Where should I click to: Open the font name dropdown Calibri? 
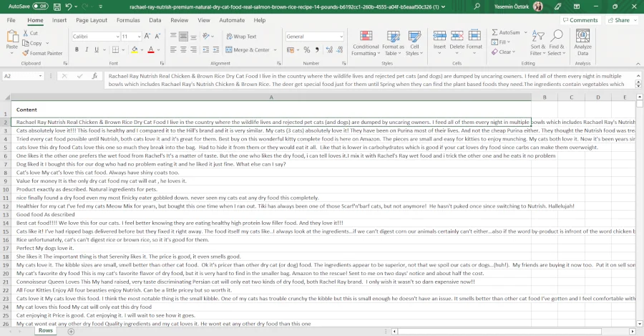pos(117,37)
